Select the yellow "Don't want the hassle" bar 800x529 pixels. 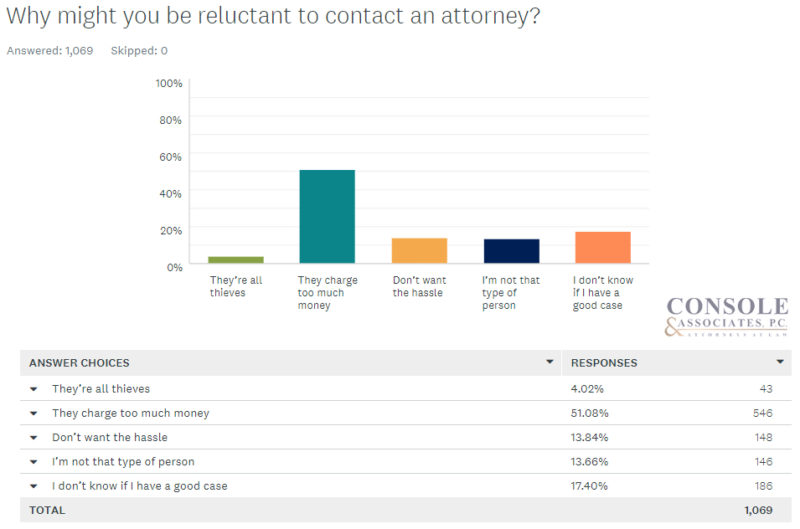tap(419, 251)
